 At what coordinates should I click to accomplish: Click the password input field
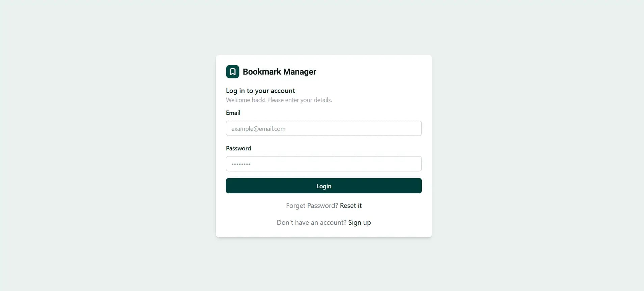pyautogui.click(x=324, y=164)
